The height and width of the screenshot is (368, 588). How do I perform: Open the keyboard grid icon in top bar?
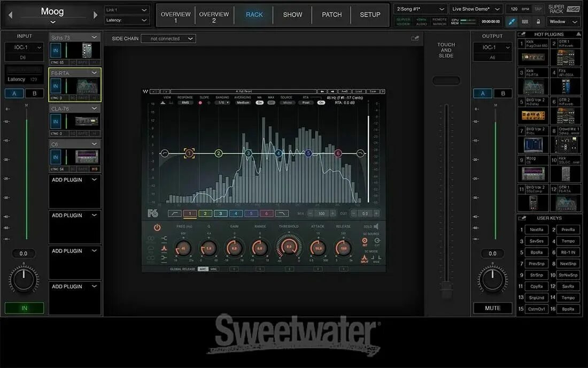point(525,22)
